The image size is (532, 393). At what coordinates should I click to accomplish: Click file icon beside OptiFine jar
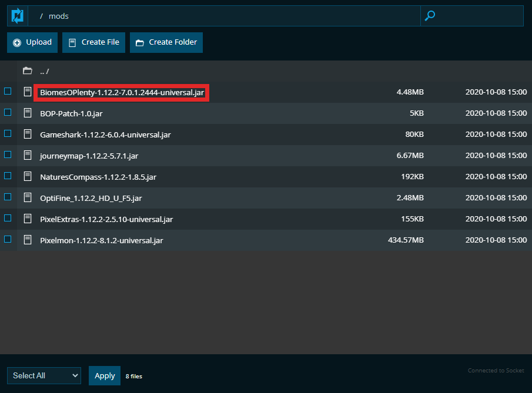coord(28,198)
